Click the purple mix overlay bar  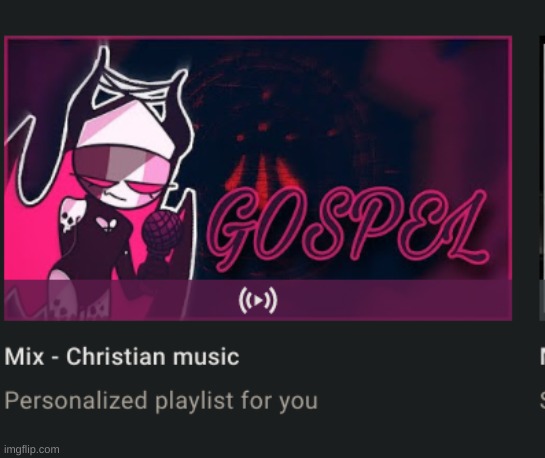click(x=258, y=300)
